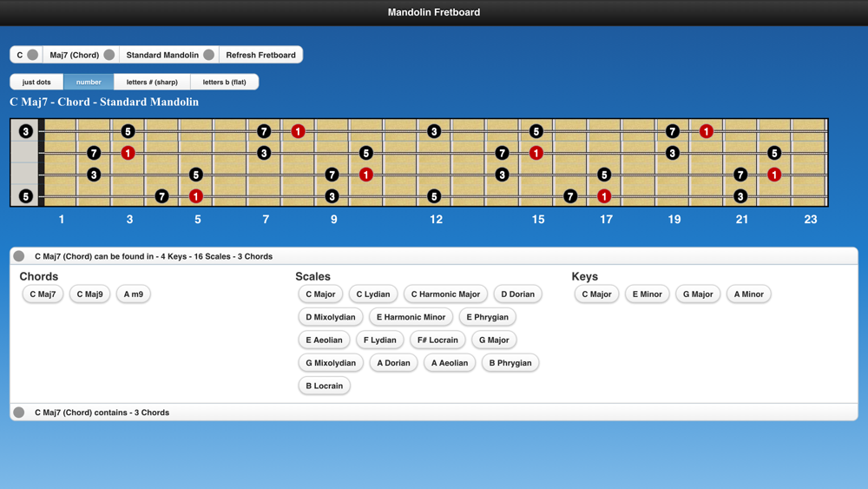
Task: Click red root note at fret 5 bottom string
Action: (x=196, y=196)
